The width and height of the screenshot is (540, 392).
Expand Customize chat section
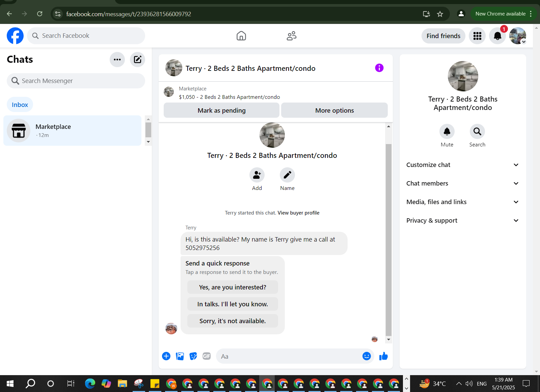point(462,165)
